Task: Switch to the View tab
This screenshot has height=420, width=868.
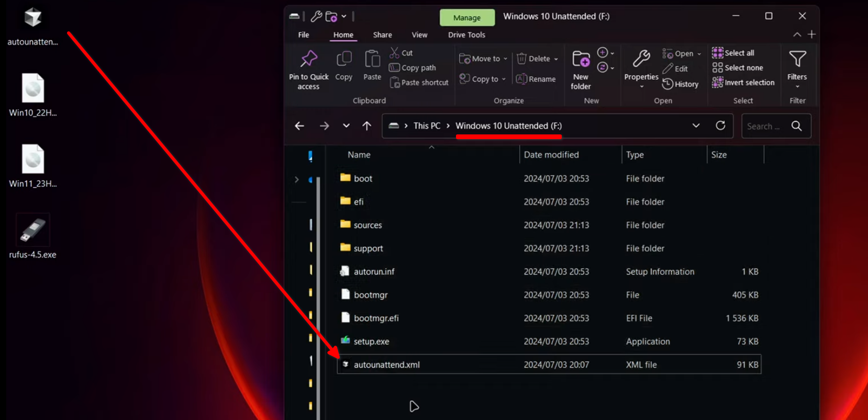Action: coord(419,35)
